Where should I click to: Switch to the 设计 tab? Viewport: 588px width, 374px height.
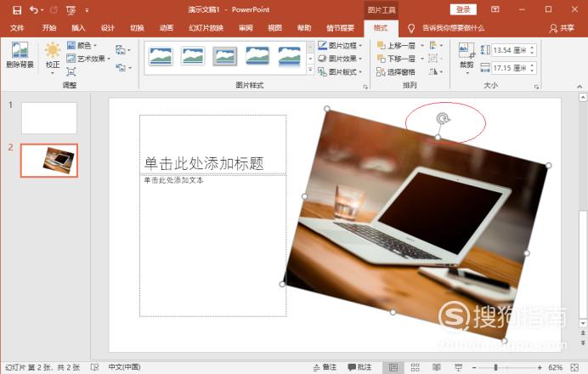[108, 28]
